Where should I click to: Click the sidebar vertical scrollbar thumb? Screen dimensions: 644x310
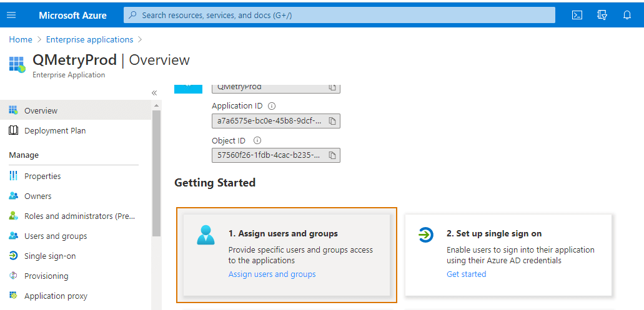(x=156, y=173)
